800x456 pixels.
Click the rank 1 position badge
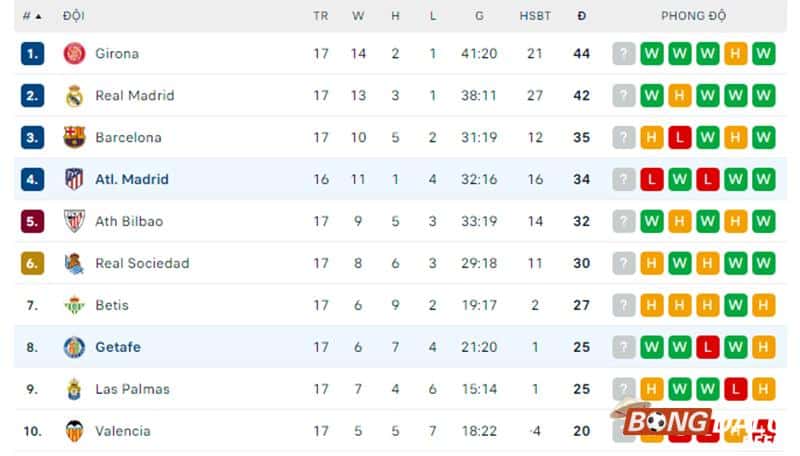(x=33, y=54)
